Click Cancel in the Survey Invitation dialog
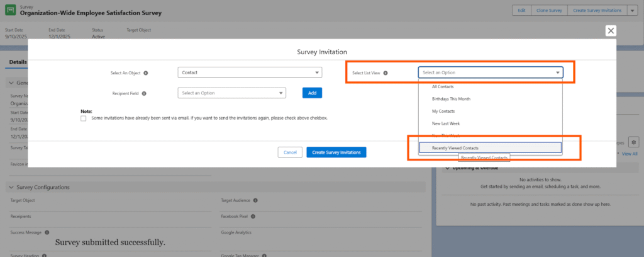Image resolution: width=644 pixels, height=257 pixels. [290, 152]
